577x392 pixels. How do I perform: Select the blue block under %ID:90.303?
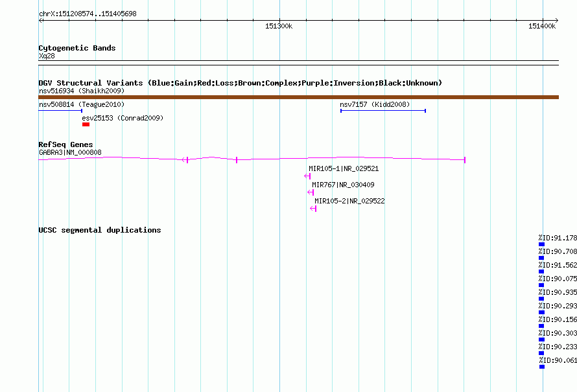coord(541,340)
